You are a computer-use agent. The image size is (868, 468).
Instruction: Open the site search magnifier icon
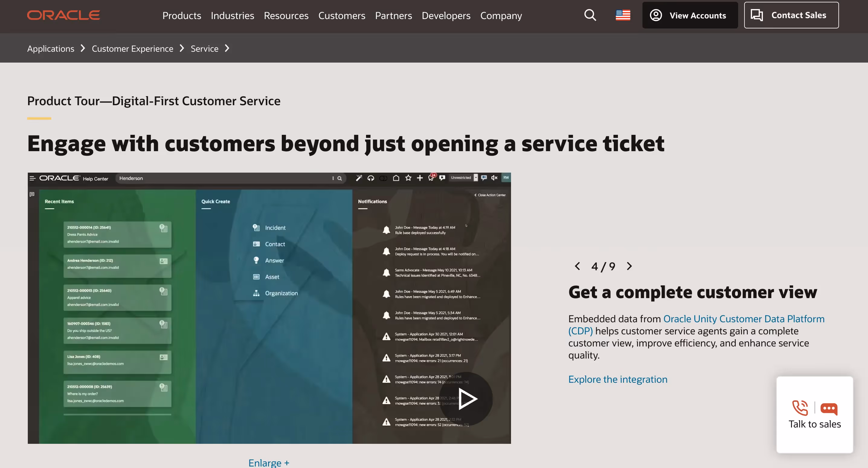click(x=590, y=15)
